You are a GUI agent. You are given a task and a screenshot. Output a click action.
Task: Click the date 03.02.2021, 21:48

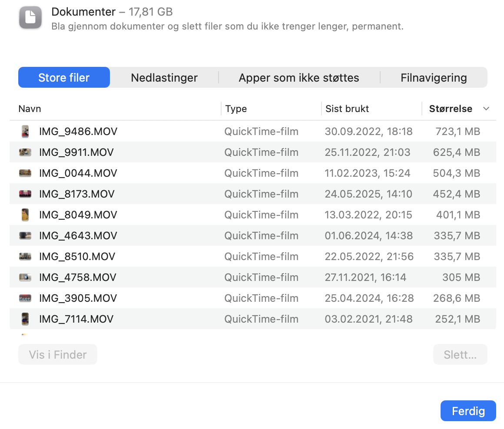pos(369,319)
